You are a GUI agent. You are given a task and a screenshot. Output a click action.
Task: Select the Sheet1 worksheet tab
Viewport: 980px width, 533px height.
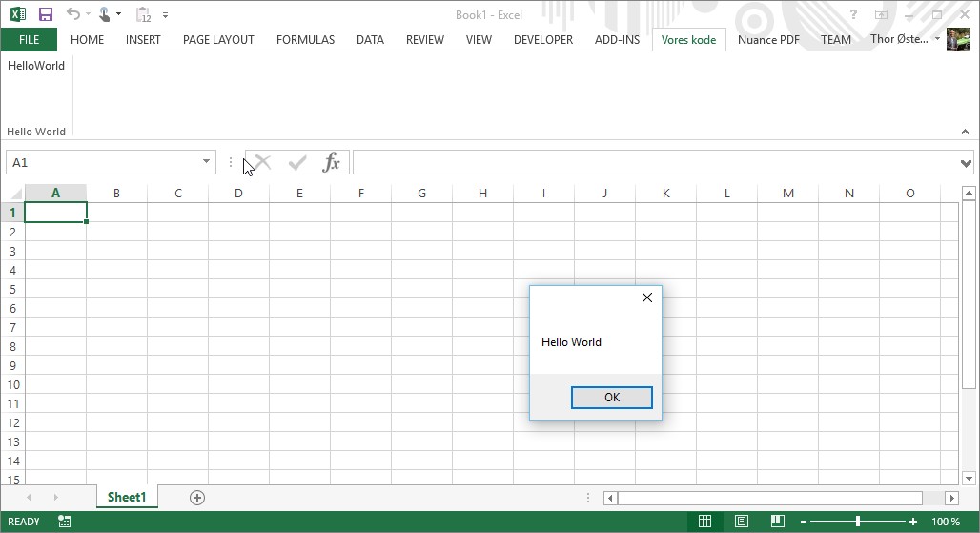[x=127, y=498]
